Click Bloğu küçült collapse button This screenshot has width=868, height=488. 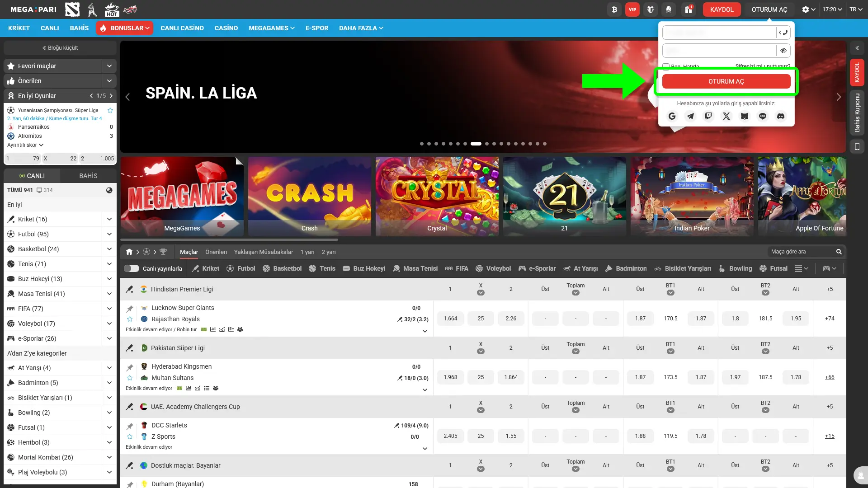[60, 48]
